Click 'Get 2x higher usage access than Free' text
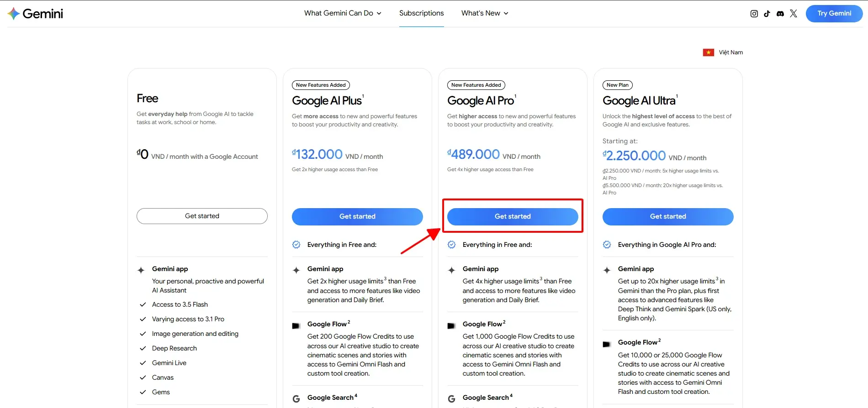Screen dimensions: 868x408 (335, 169)
